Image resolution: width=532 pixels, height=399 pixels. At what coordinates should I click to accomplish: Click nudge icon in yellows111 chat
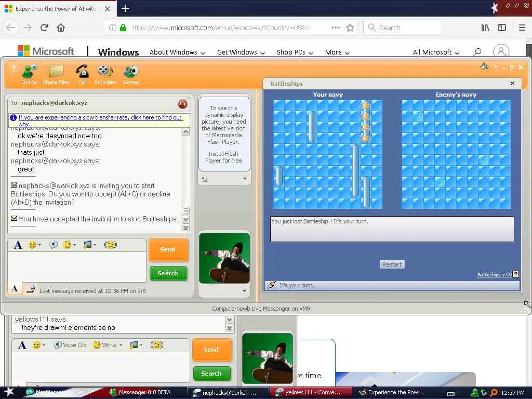coord(157,345)
